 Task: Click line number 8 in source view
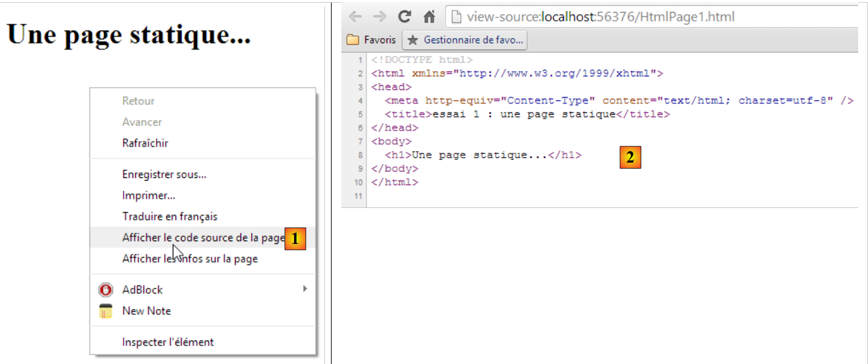[x=360, y=155]
